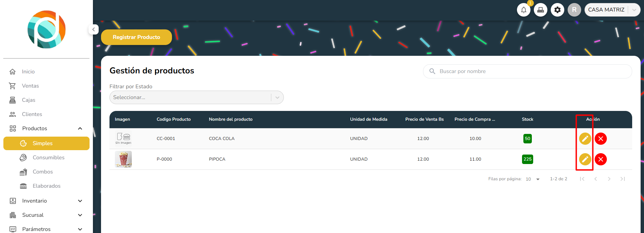Open Consumibles products submenu
The image size is (644, 233).
tap(48, 158)
